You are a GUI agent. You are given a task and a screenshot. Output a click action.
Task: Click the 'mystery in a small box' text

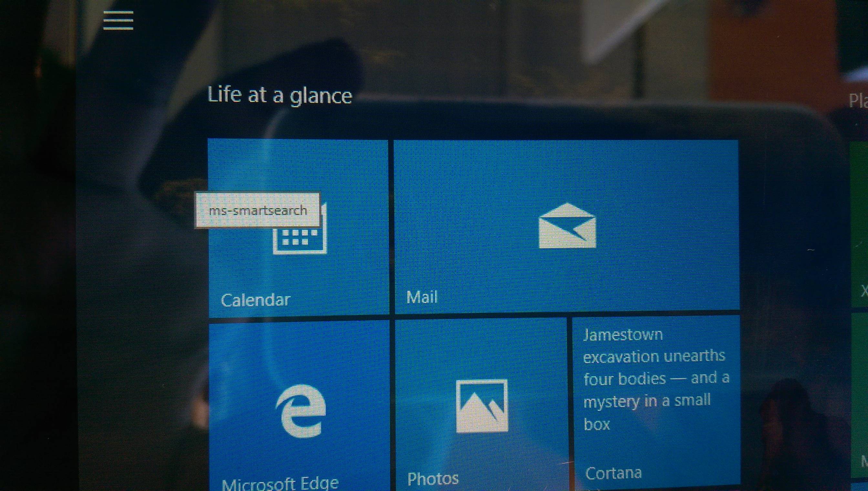[x=646, y=401]
